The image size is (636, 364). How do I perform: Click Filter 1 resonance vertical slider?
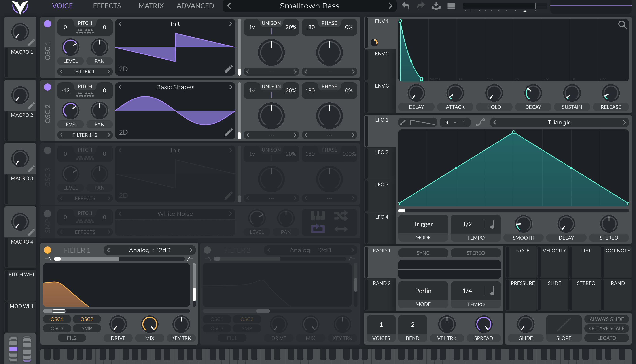194,285
